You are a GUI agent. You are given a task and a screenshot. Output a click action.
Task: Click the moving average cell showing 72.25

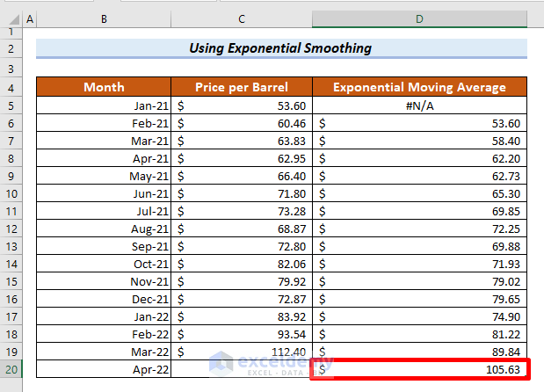click(x=419, y=229)
